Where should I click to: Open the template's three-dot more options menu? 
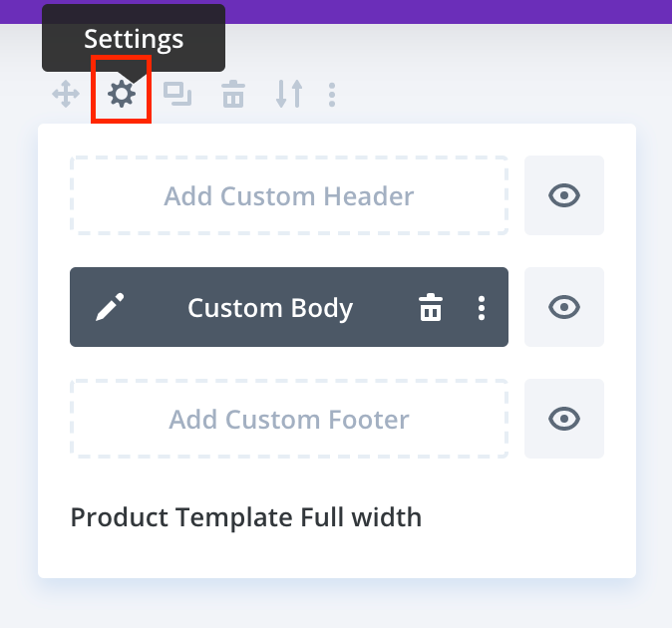click(x=332, y=95)
